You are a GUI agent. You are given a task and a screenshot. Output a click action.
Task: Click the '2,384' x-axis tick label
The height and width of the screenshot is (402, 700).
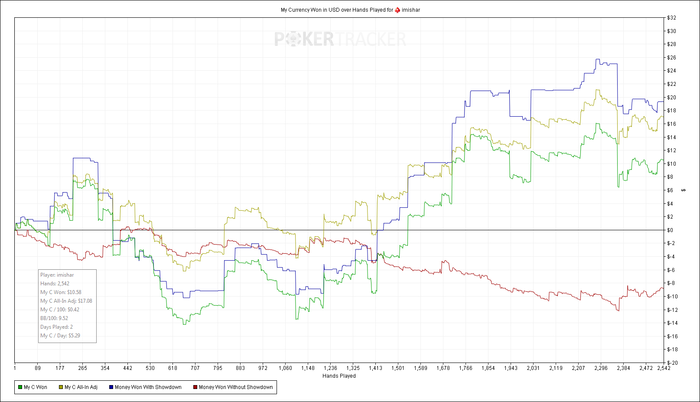click(x=623, y=368)
